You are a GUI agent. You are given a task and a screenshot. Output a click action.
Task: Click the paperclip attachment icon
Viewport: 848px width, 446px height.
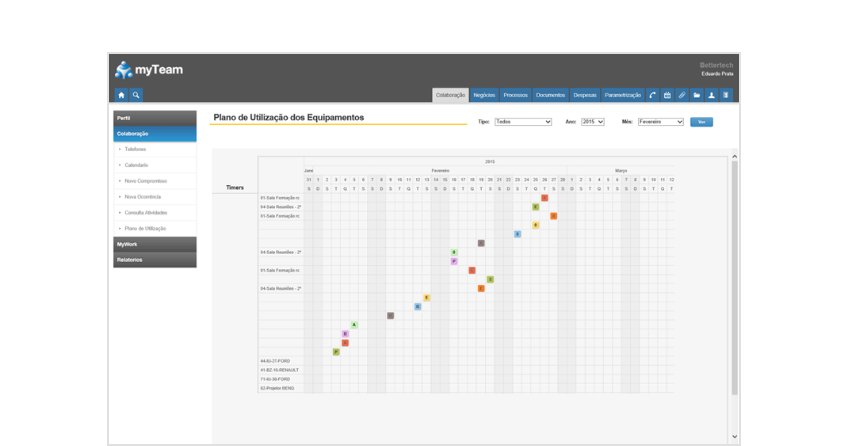click(x=682, y=95)
